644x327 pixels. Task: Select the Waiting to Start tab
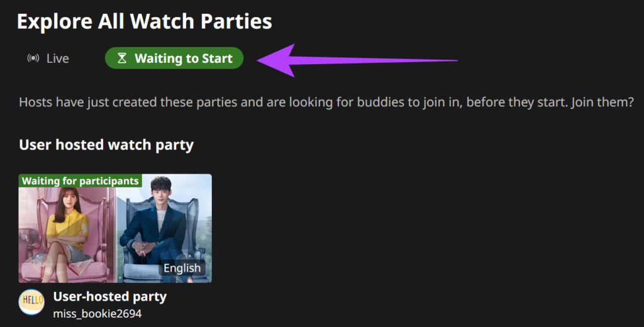coord(174,58)
